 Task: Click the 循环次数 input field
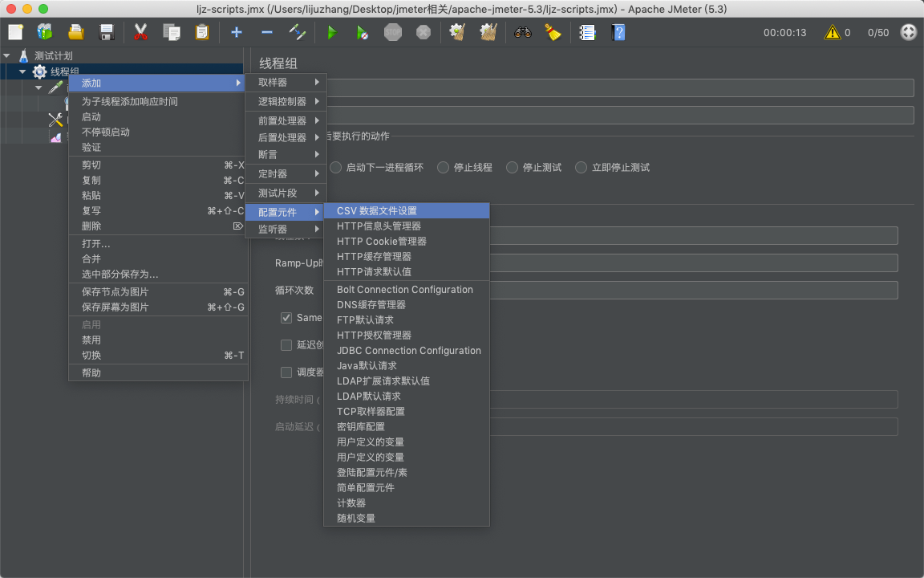click(694, 290)
